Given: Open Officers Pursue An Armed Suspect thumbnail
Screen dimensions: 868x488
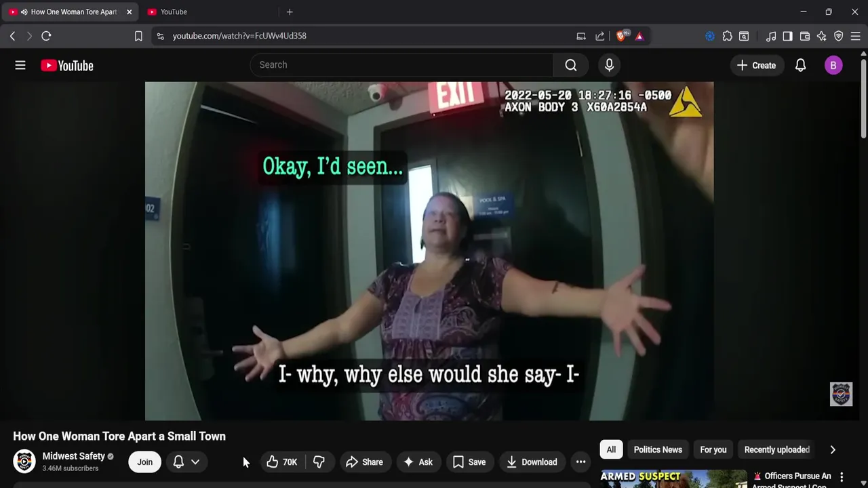Looking at the screenshot, I should pos(673,479).
